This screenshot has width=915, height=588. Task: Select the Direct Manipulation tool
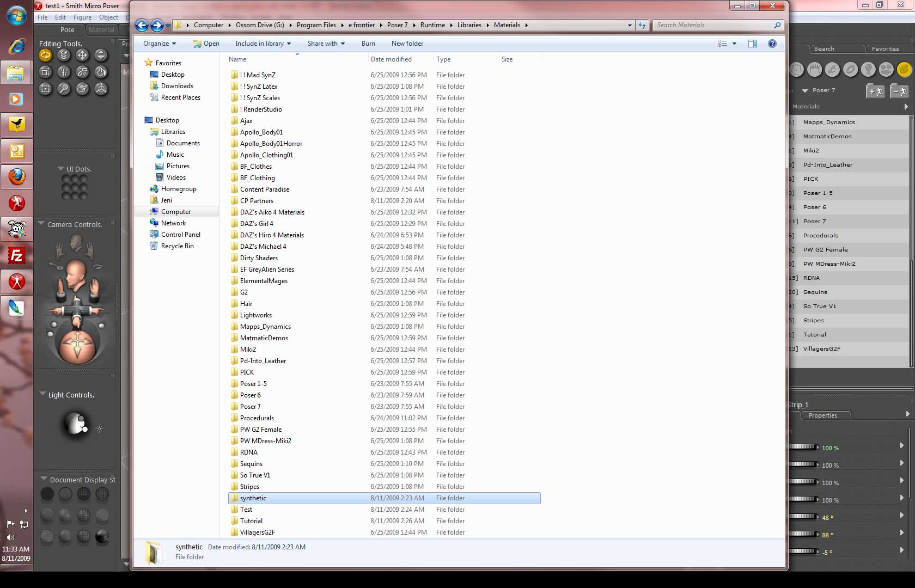coord(101,89)
